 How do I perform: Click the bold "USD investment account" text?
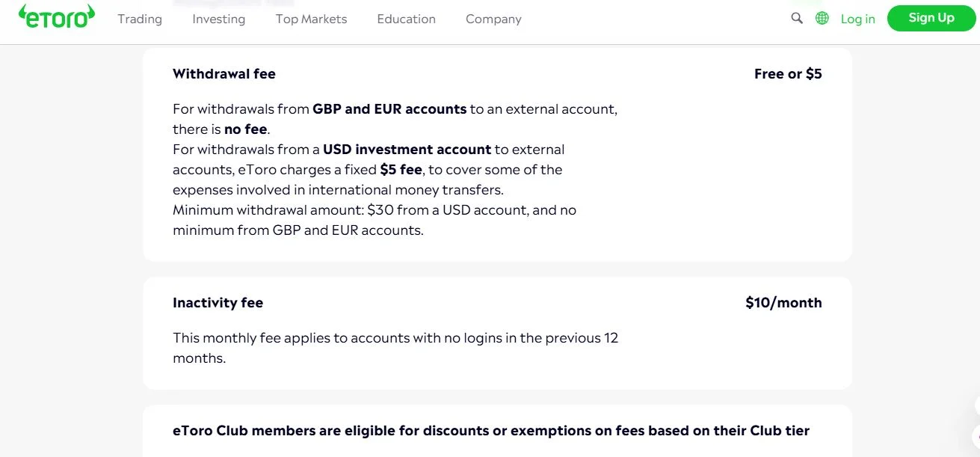click(407, 150)
